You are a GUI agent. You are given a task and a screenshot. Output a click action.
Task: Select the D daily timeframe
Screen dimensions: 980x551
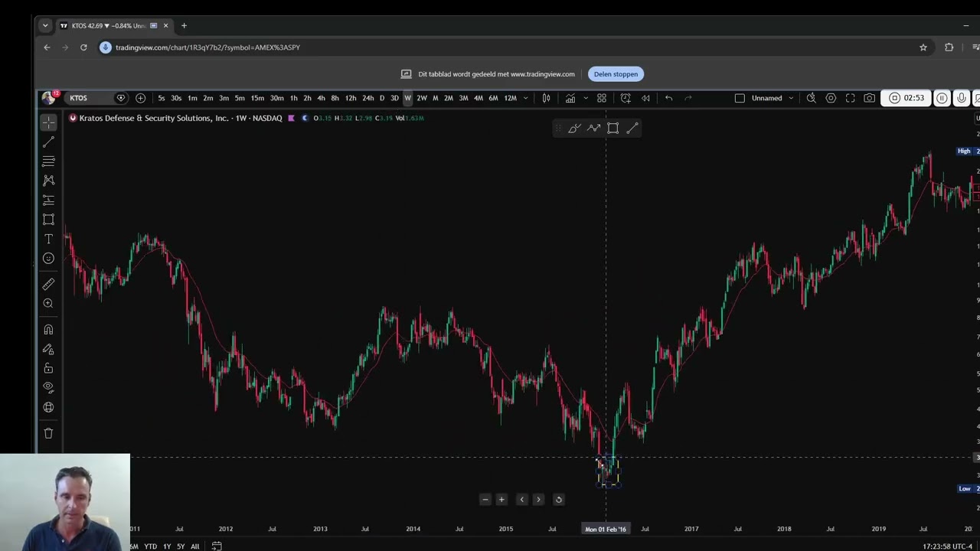click(382, 98)
